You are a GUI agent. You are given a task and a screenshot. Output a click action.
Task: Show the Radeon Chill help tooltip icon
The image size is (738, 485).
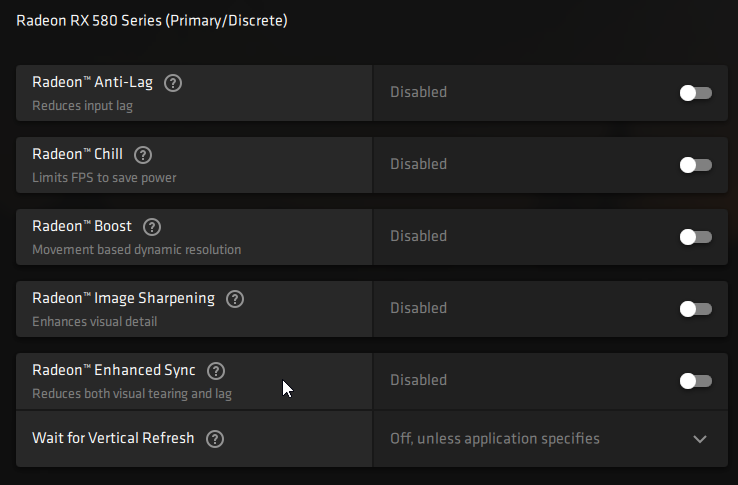tap(142, 155)
